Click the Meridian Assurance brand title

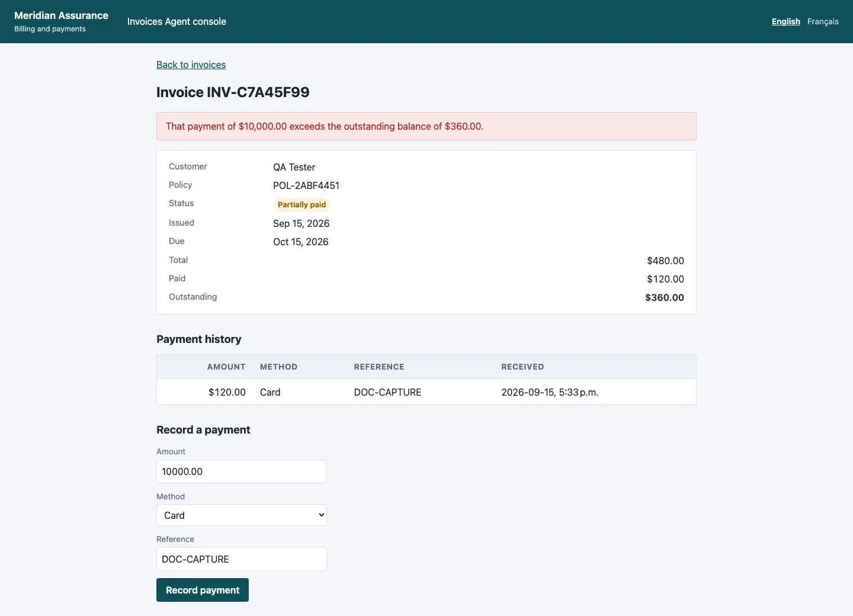click(61, 15)
